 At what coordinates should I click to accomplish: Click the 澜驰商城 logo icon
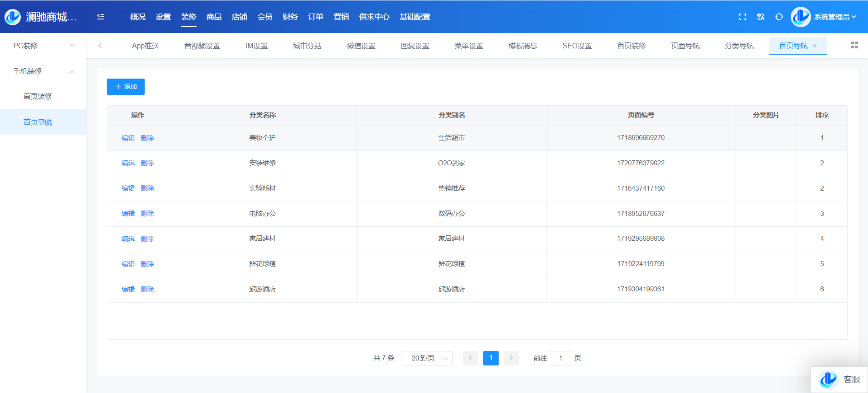13,17
